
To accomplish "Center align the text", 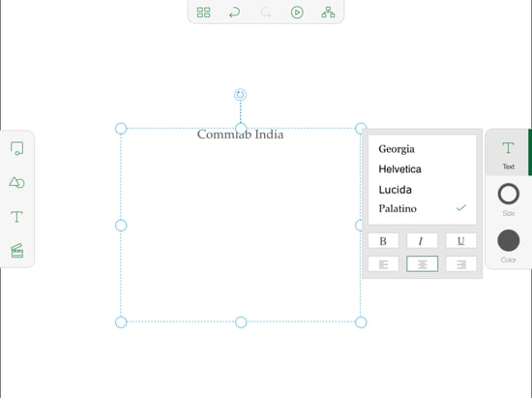I will tap(422, 263).
